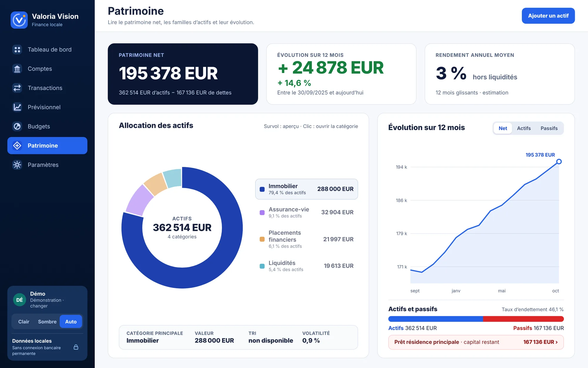Click the Patrimoine net 195 378 EUR card
Image resolution: width=588 pixels, height=368 pixels.
click(x=183, y=74)
